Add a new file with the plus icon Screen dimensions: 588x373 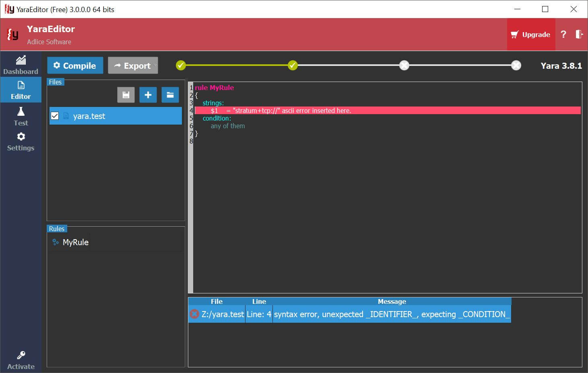(148, 95)
